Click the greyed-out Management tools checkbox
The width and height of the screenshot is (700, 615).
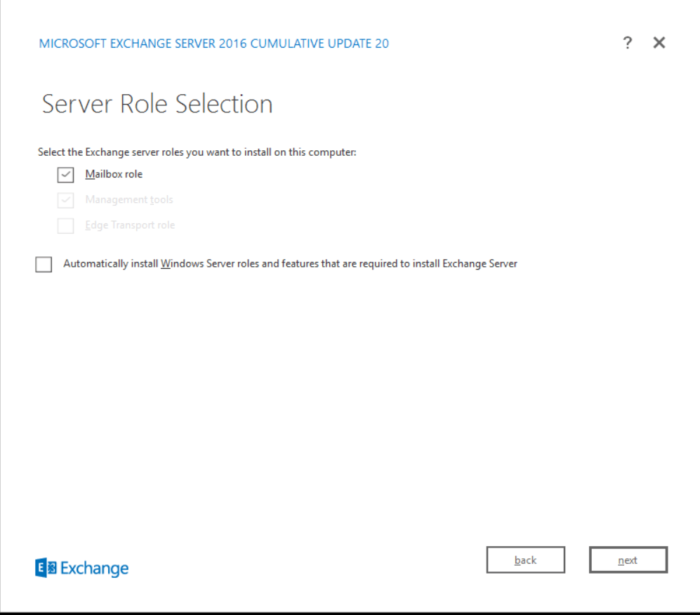point(65,200)
